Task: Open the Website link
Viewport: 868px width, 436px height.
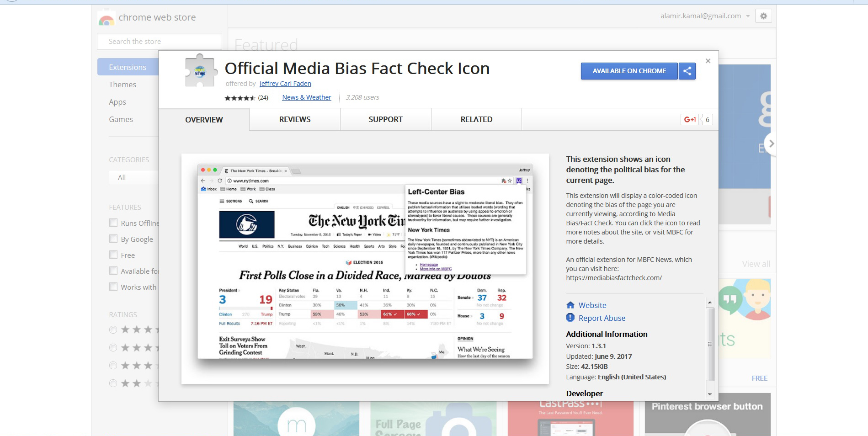Action: [592, 305]
